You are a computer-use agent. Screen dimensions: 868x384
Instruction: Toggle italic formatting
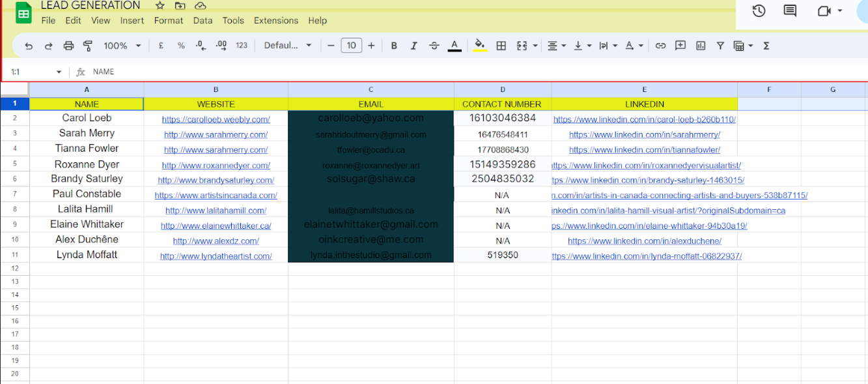[x=413, y=46]
